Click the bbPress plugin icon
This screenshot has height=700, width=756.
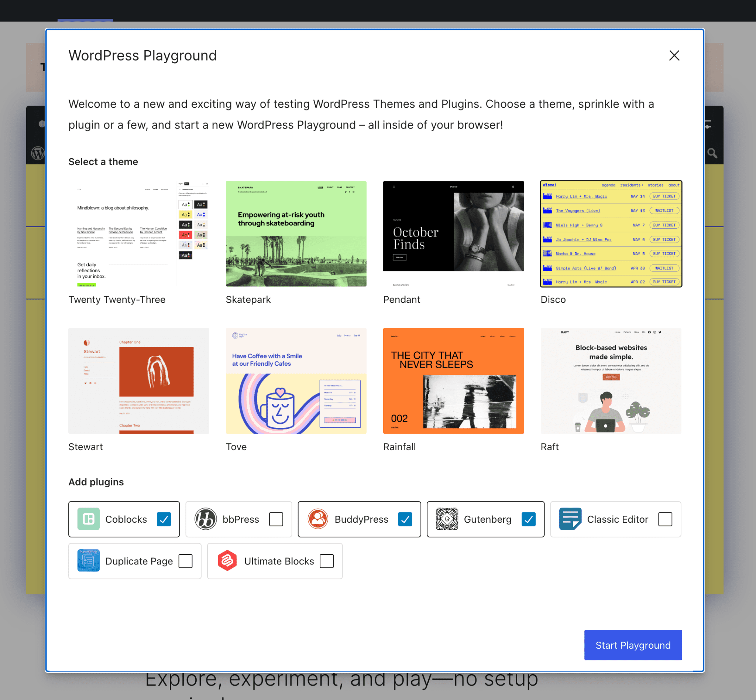(205, 518)
